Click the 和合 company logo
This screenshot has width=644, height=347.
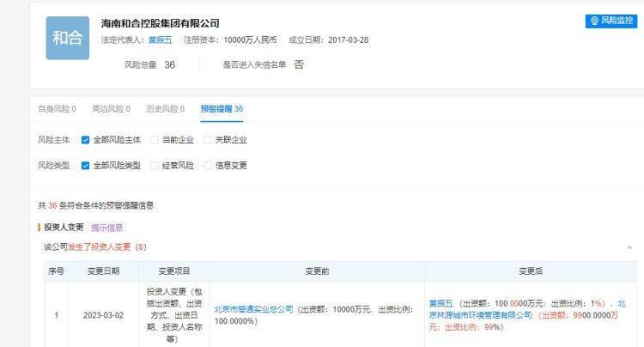coord(67,39)
